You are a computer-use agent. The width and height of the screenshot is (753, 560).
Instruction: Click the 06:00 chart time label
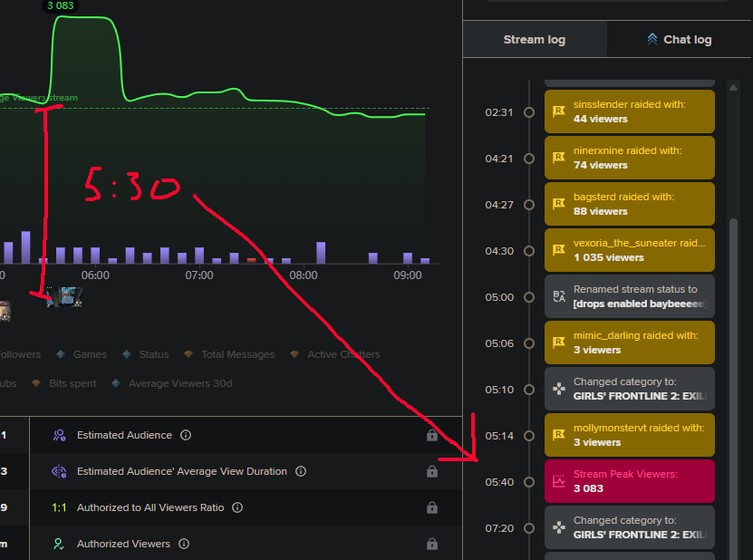pos(95,275)
